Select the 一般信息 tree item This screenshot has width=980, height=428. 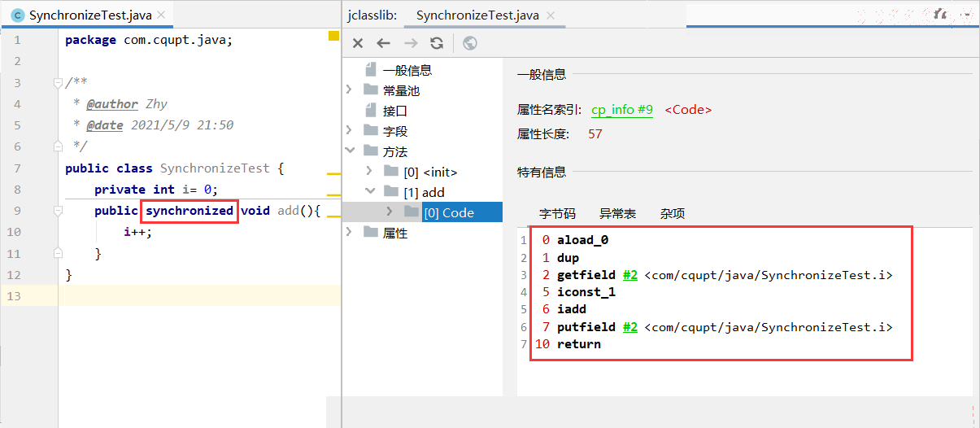click(x=407, y=70)
